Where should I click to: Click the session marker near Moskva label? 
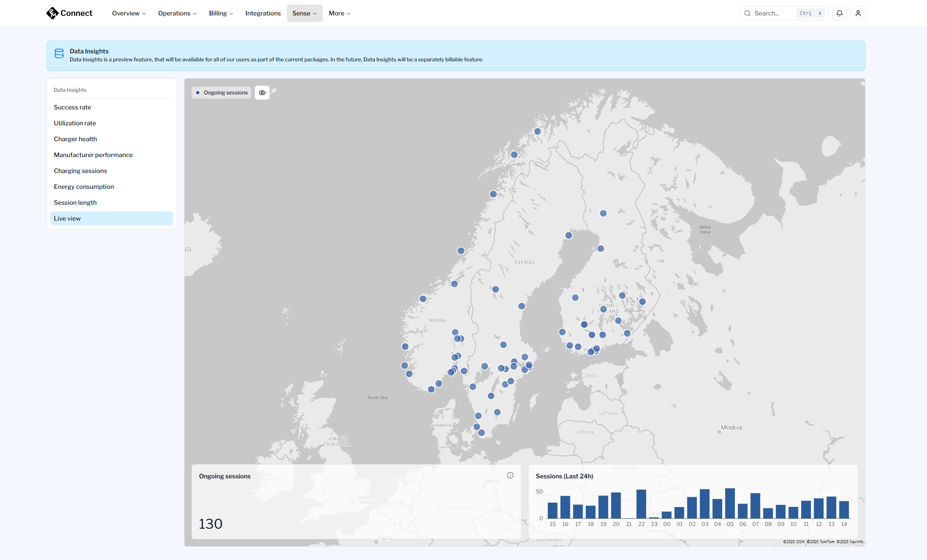[x=719, y=432]
